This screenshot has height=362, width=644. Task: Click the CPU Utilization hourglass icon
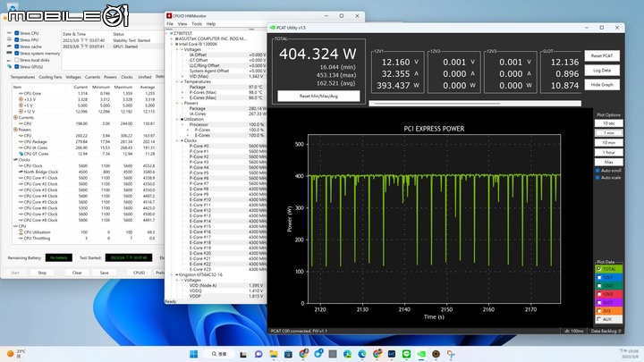[21, 232]
